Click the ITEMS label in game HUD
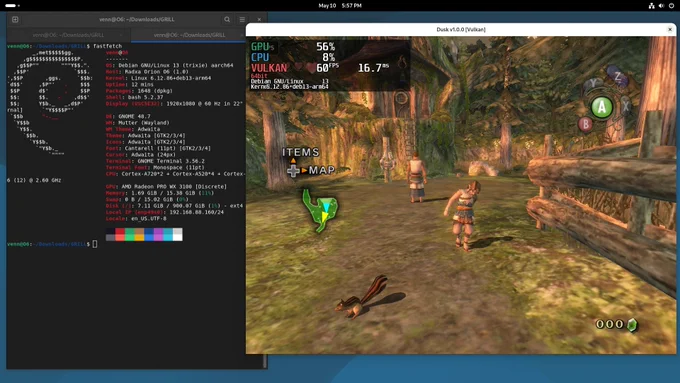The height and width of the screenshot is (383, 680). coord(301,152)
